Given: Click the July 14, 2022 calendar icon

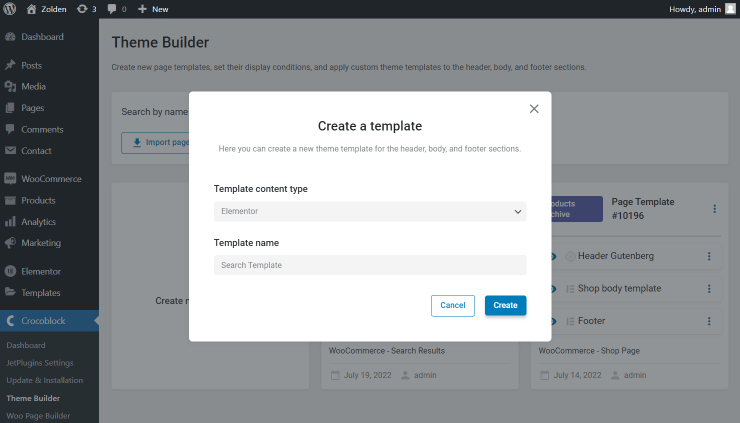Looking at the screenshot, I should (x=545, y=375).
